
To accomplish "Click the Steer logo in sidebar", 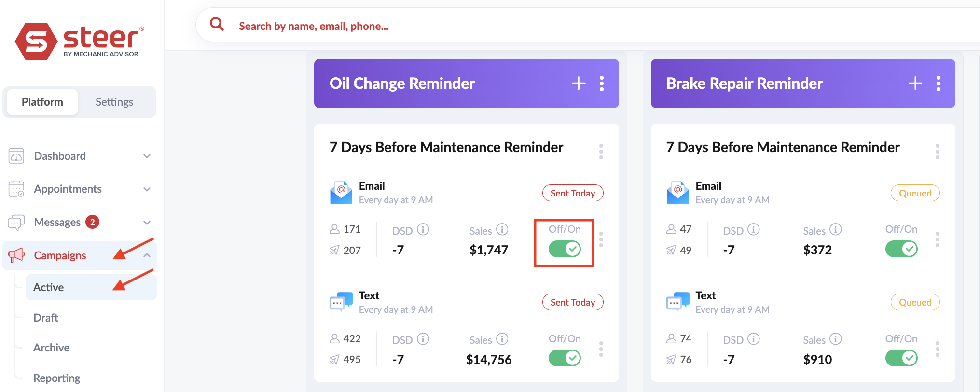I will [x=77, y=41].
